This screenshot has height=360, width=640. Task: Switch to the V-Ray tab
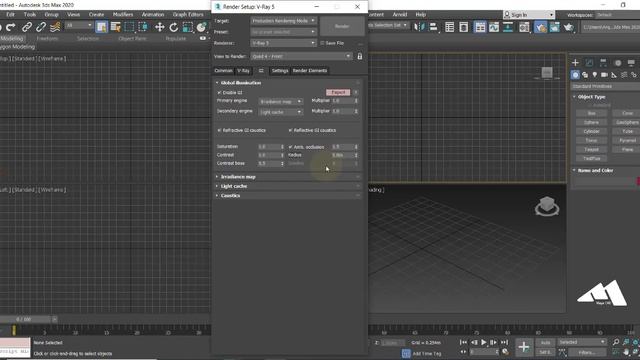pyautogui.click(x=244, y=71)
